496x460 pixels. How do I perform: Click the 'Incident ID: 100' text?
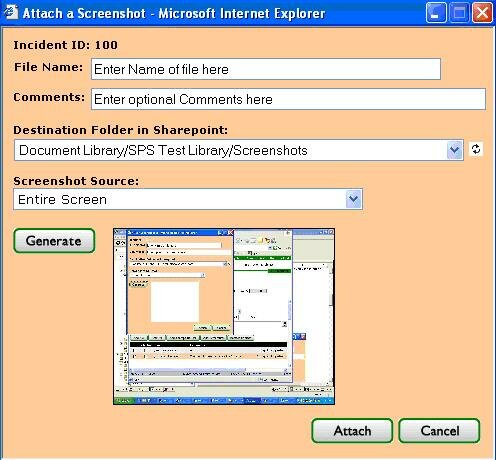point(65,45)
